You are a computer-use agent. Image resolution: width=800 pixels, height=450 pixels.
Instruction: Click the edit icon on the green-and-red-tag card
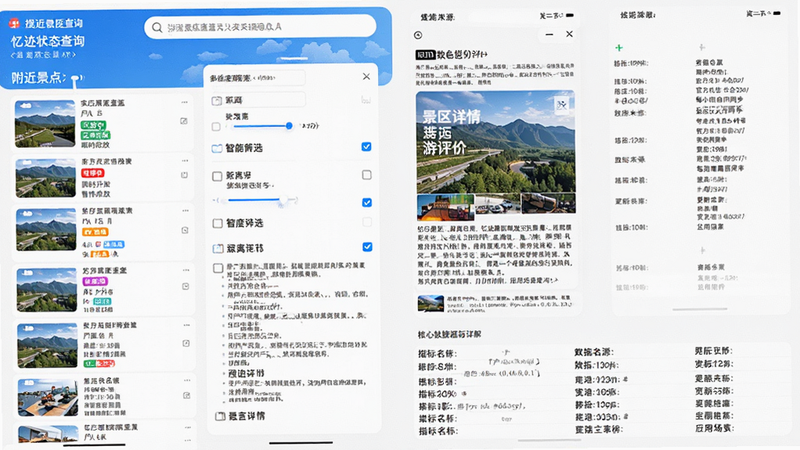(186, 343)
